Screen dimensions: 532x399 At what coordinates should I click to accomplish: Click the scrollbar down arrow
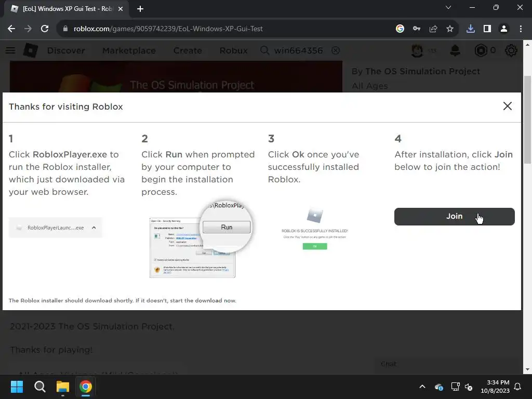click(527, 369)
